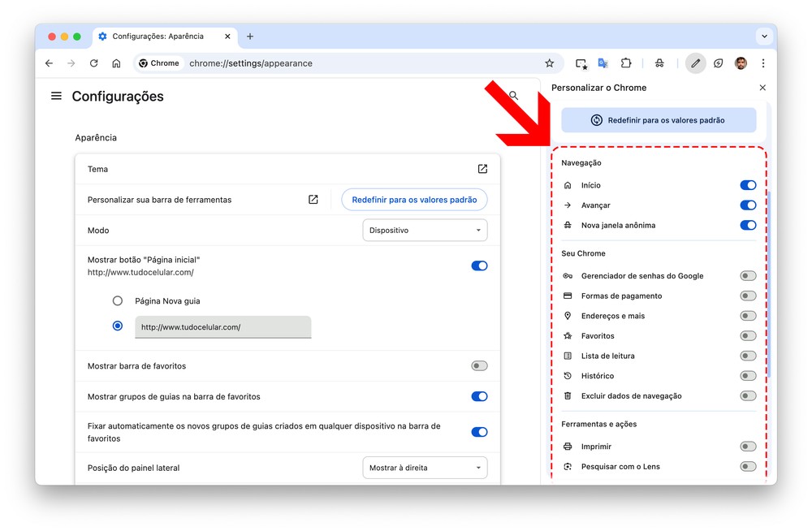
Task: Open Tema external link icon
Action: (482, 169)
